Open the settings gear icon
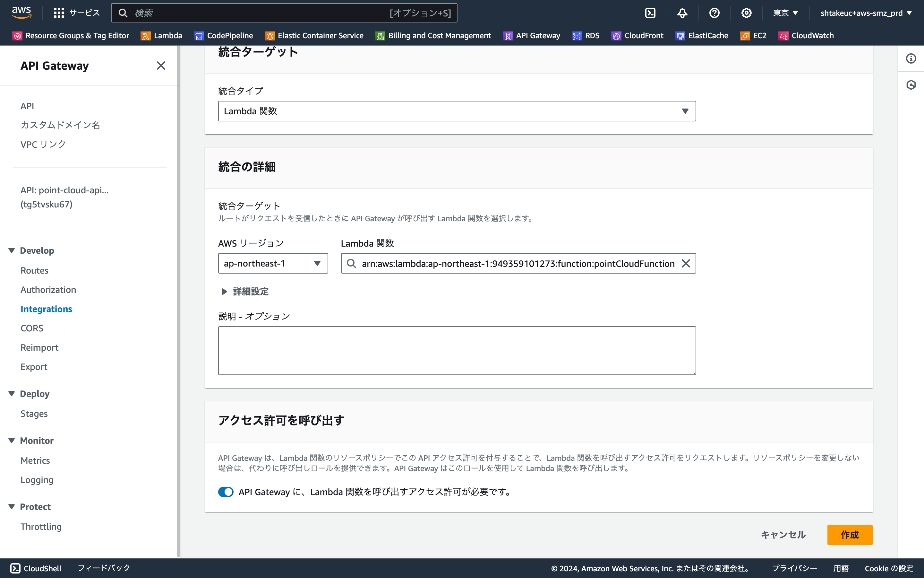Image resolution: width=924 pixels, height=578 pixels. tap(747, 13)
